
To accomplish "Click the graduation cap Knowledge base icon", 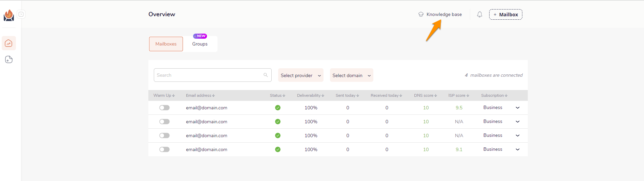I will click(x=421, y=15).
